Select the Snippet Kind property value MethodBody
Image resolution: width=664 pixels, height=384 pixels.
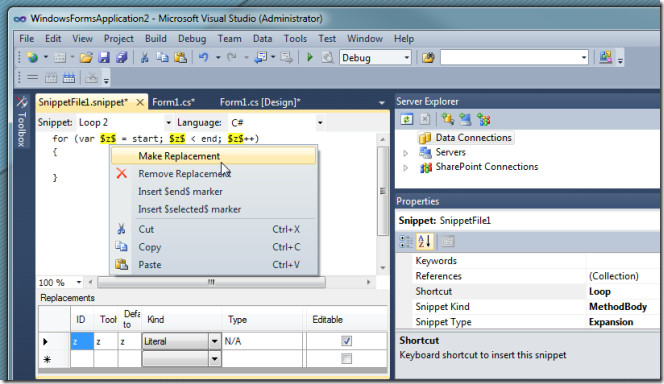618,307
